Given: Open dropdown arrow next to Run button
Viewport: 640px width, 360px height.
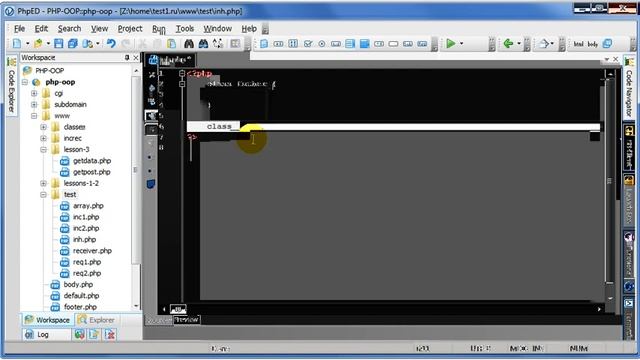Looking at the screenshot, I should click(462, 43).
